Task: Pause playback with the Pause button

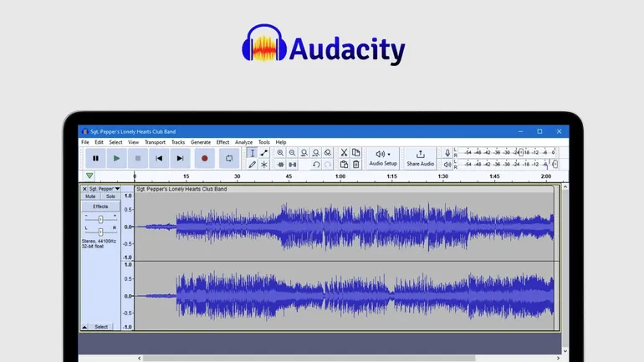Action: (95, 158)
